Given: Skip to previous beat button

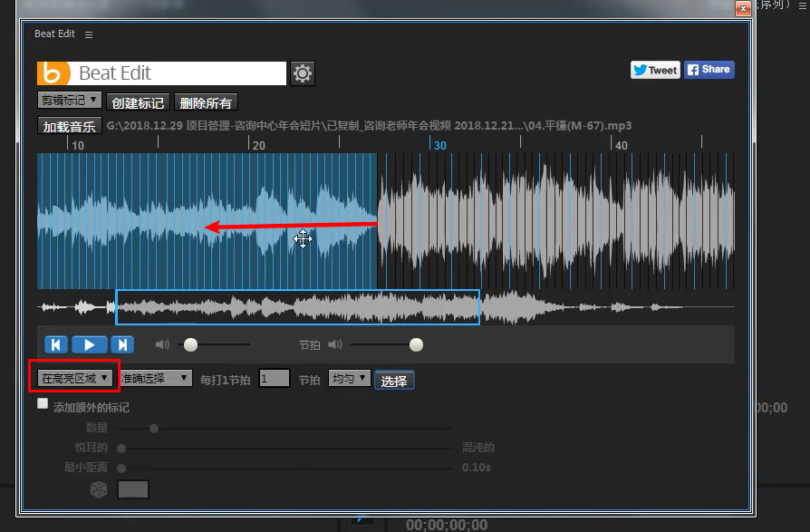Looking at the screenshot, I should coord(56,344).
